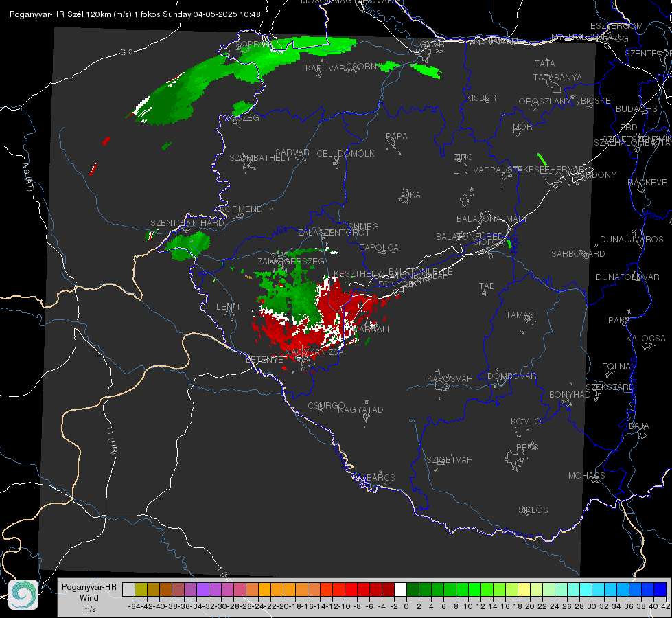Click the RÁCKEVE label
The height and width of the screenshot is (618, 672).
[647, 183]
